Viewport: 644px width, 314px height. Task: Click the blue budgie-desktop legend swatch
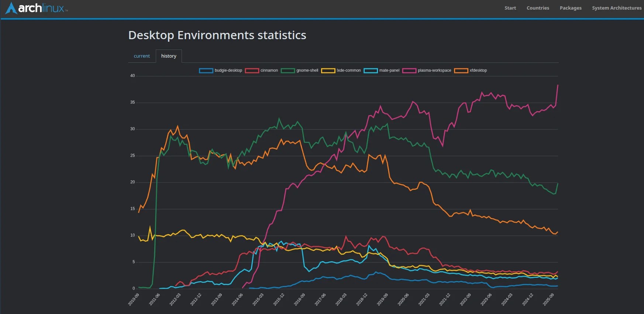pos(206,71)
